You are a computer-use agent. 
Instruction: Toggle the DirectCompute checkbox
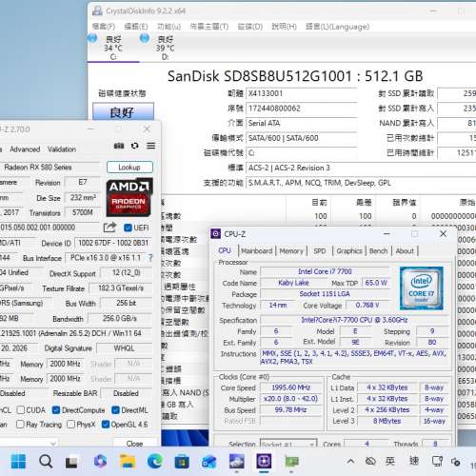pyautogui.click(x=56, y=410)
